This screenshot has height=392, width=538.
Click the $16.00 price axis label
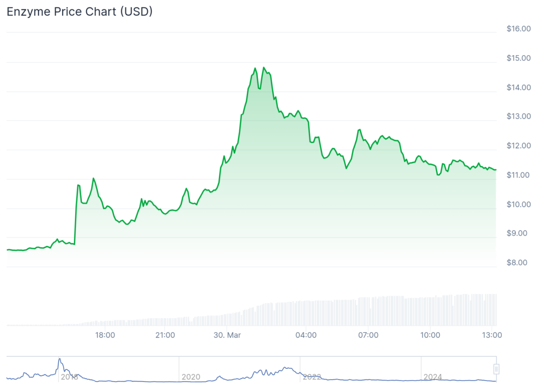pyautogui.click(x=518, y=29)
